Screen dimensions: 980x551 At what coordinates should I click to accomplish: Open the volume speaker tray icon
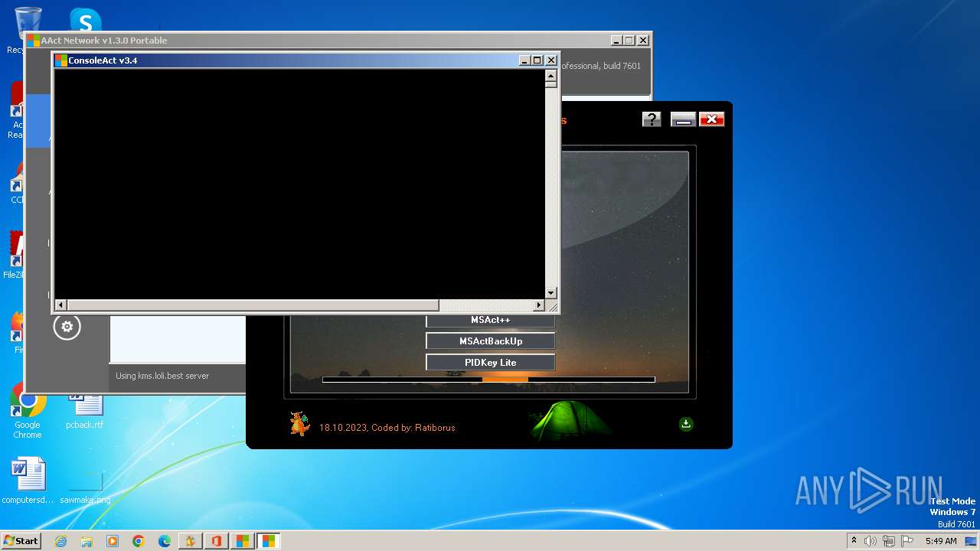[871, 541]
